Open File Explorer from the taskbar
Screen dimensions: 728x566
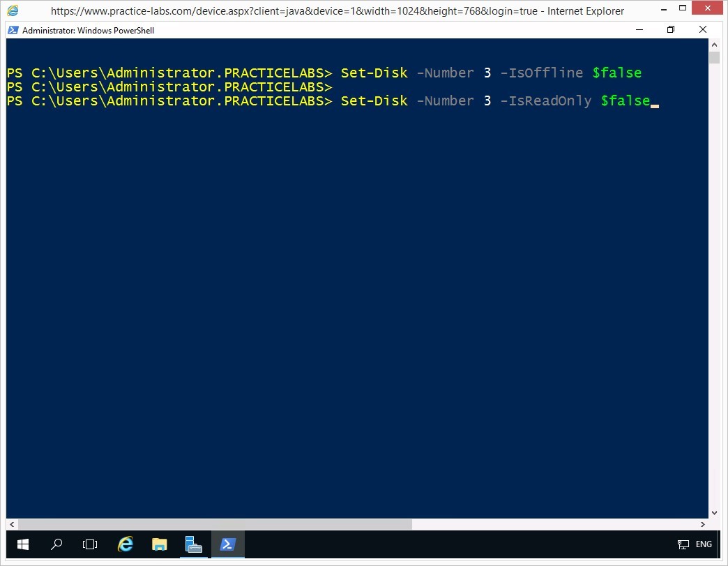click(160, 544)
